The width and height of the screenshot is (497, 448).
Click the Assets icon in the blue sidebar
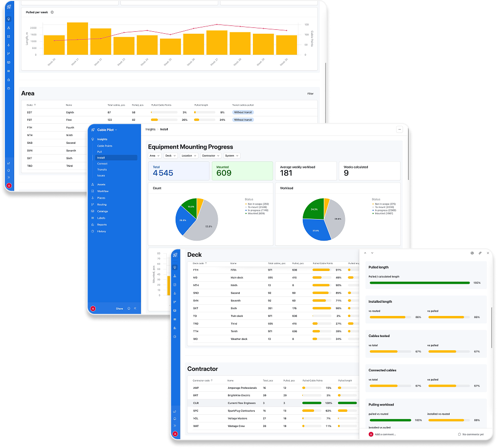tap(92, 184)
